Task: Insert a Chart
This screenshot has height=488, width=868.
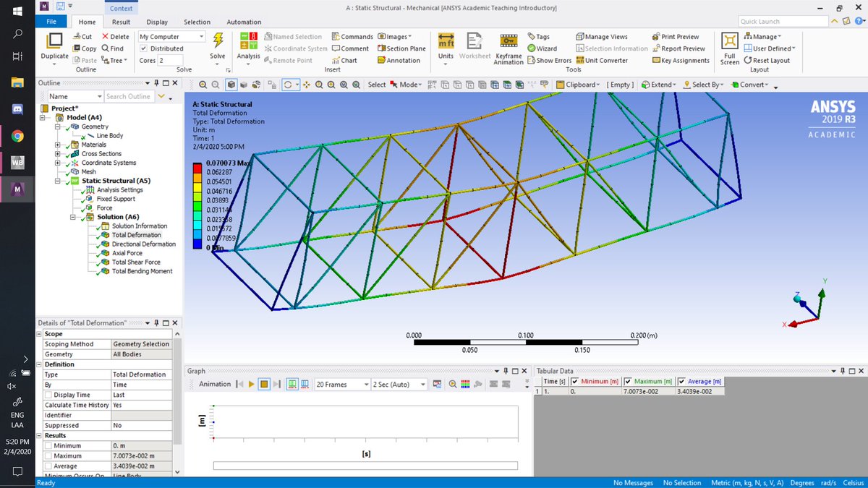Action: [344, 61]
